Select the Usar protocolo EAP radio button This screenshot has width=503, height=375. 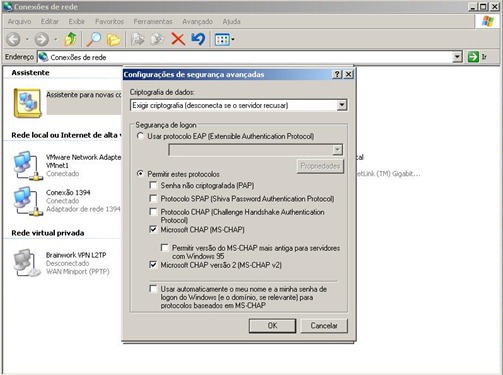coord(140,136)
